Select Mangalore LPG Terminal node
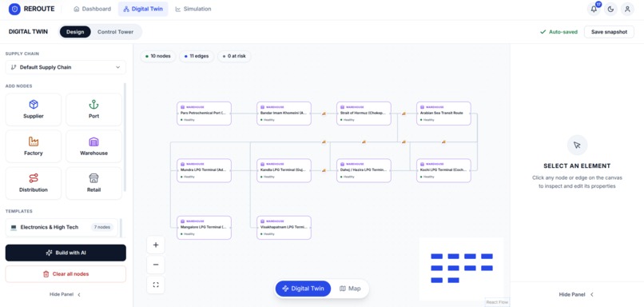 click(x=204, y=228)
